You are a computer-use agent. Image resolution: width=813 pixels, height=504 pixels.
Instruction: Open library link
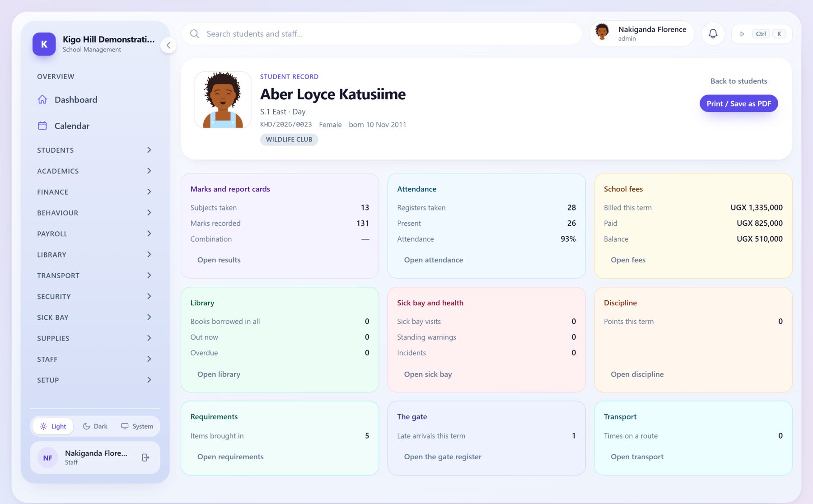pyautogui.click(x=219, y=374)
